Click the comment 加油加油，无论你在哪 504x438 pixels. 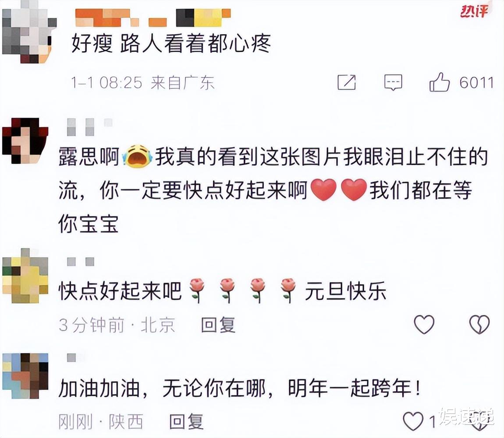pyautogui.click(x=239, y=388)
